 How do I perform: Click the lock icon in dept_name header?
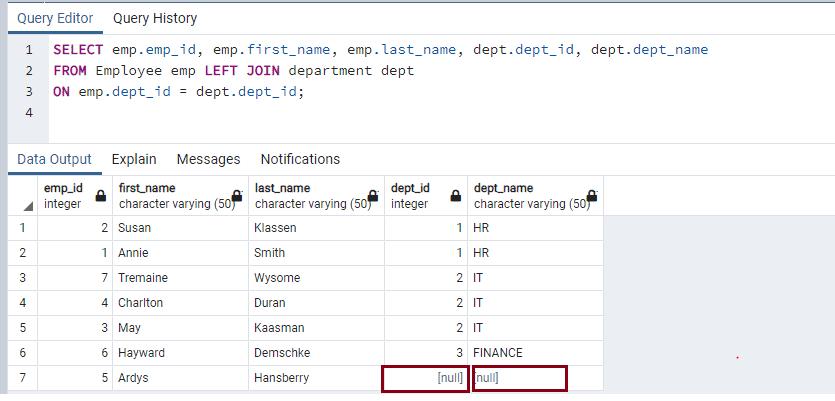pos(592,197)
